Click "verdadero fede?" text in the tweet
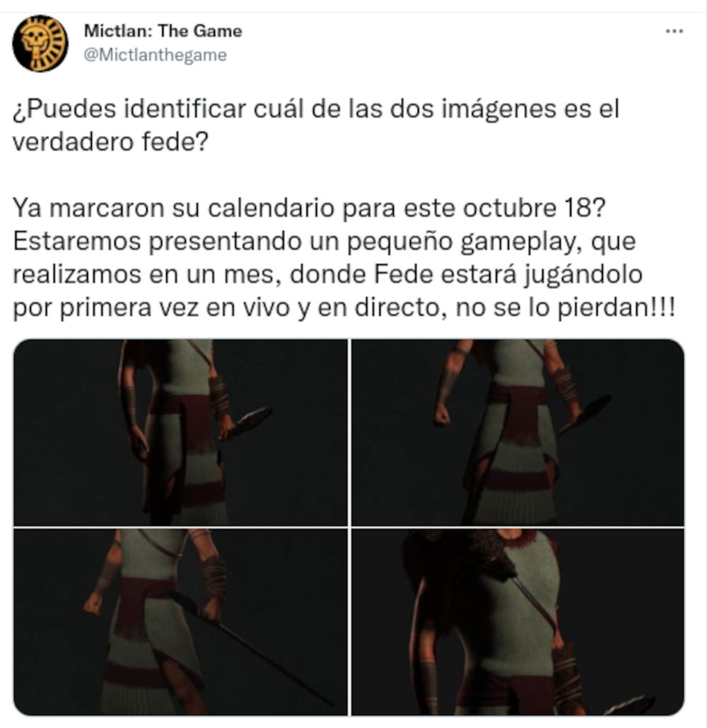This screenshot has height=728, width=707. tap(110, 141)
